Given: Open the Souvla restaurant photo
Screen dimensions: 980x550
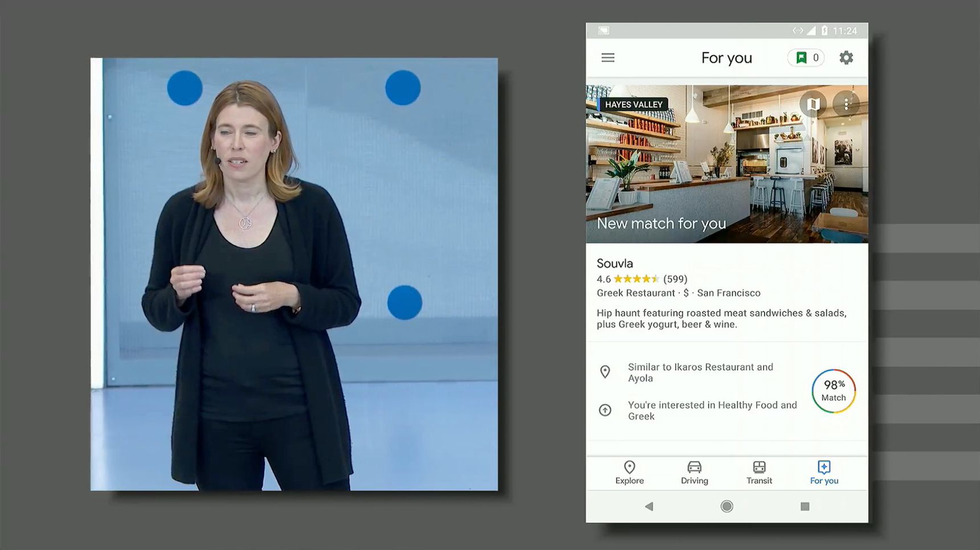Looking at the screenshot, I should point(726,164).
